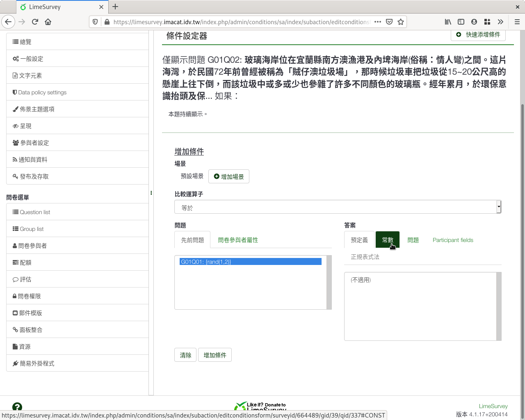This screenshot has width=525, height=420.
Task: Open 評估 in survey menu
Action: (78, 279)
